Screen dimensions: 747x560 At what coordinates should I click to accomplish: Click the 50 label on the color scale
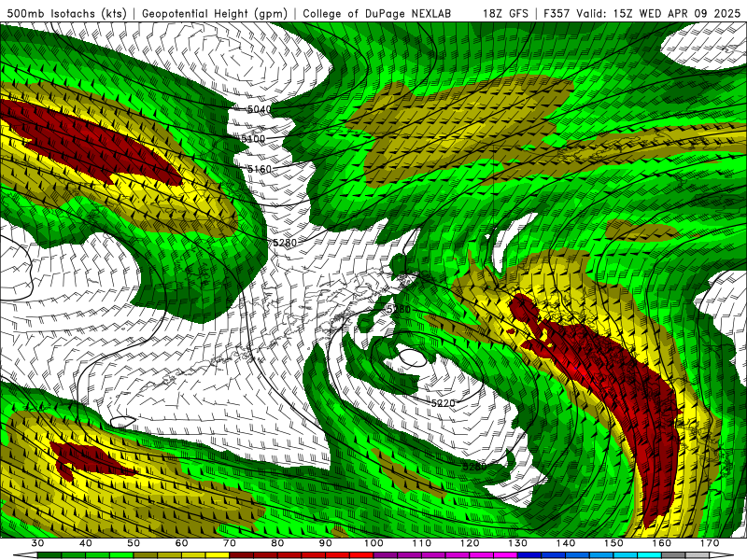pyautogui.click(x=134, y=543)
